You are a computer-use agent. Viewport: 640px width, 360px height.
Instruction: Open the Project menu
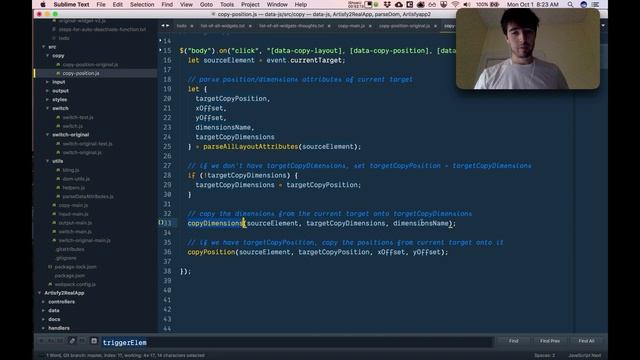(250, 4)
